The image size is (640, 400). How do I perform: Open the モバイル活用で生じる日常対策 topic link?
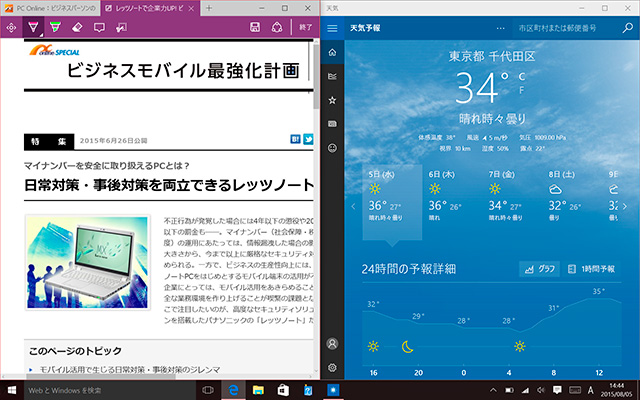point(129,370)
